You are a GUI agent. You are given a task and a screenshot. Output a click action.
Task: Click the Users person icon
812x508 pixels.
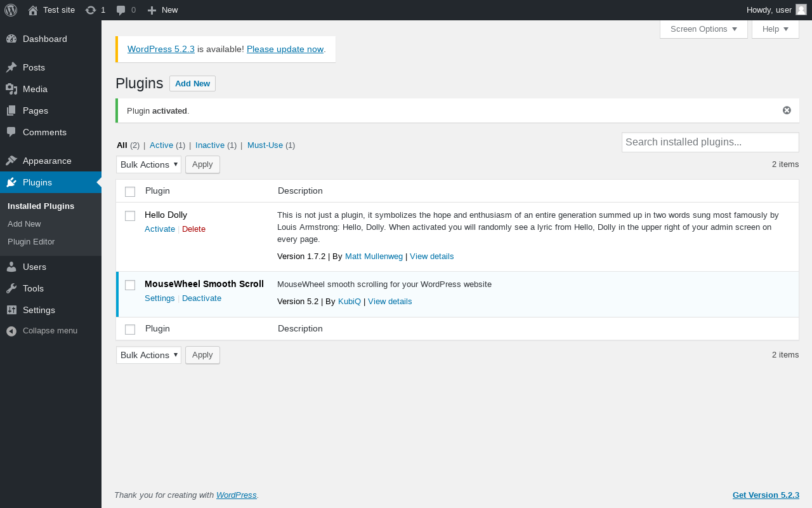[11, 267]
